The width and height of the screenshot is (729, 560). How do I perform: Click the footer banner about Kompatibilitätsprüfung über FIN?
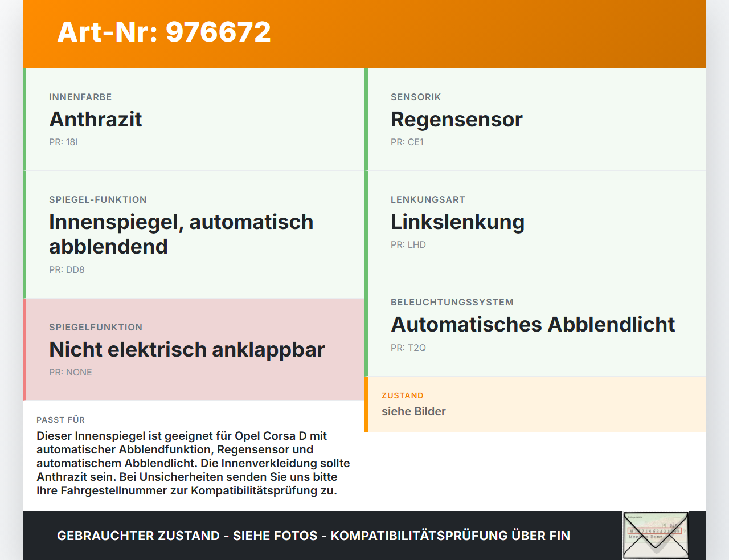point(313,536)
